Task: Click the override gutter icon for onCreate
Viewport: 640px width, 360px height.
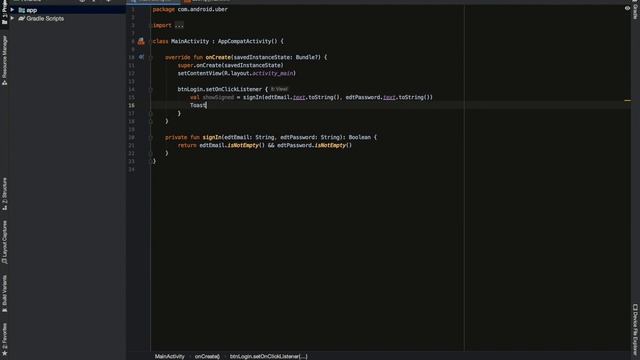Action: pos(141,57)
